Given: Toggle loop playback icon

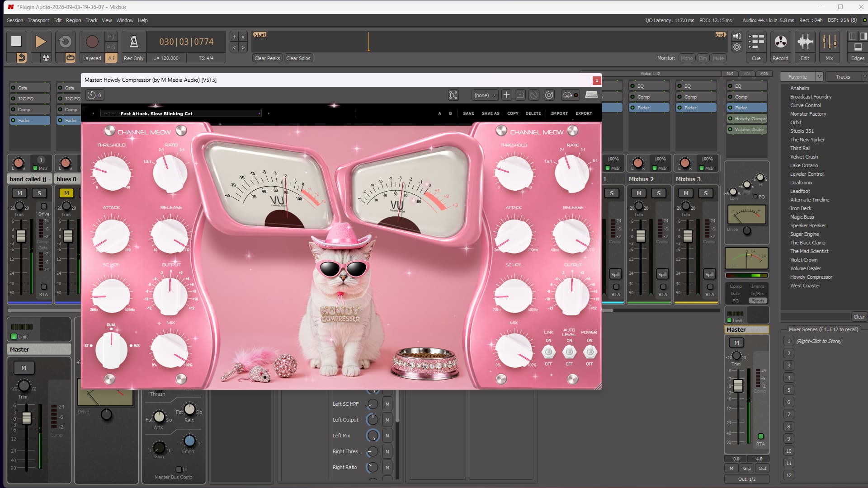Looking at the screenshot, I should (x=65, y=41).
